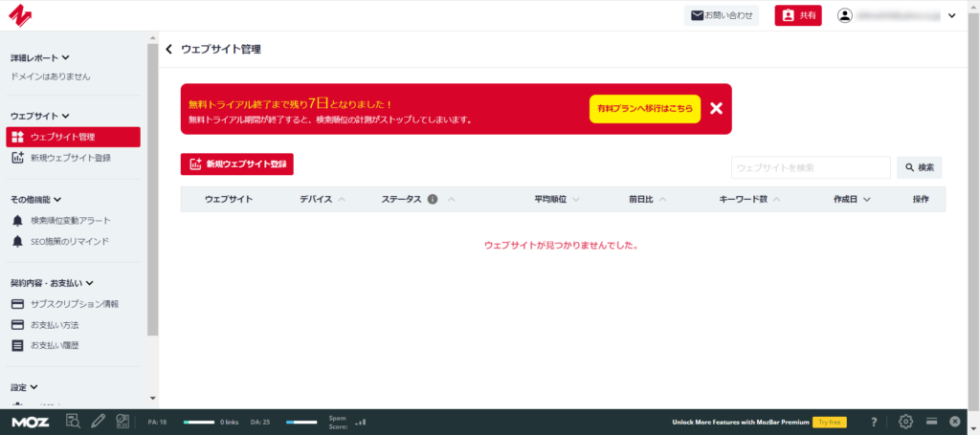
Task: Open 新規ウェブサイト登録 in the sidebar
Action: (x=73, y=158)
